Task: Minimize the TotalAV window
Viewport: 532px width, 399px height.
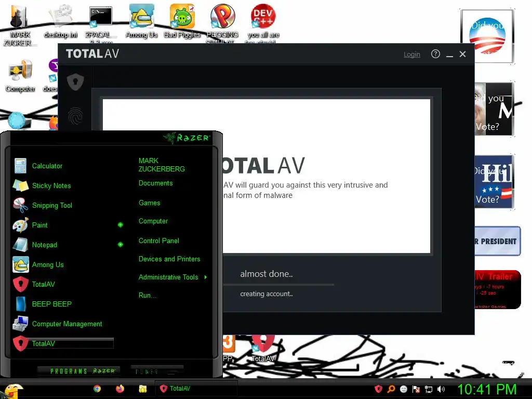Action: click(449, 55)
